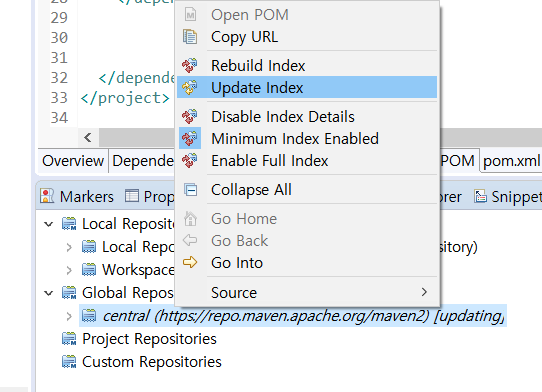The height and width of the screenshot is (392, 542).
Task: Click the Markers view icon
Action: 47,196
